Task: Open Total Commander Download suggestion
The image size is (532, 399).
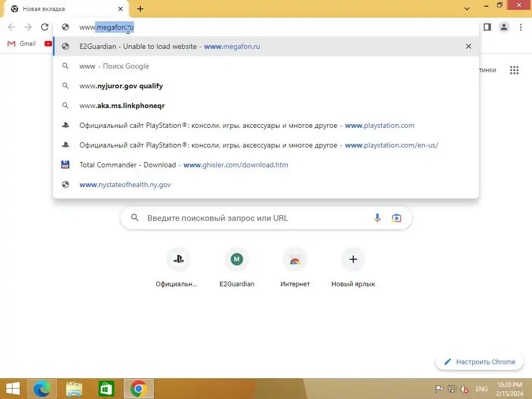Action: click(x=266, y=165)
